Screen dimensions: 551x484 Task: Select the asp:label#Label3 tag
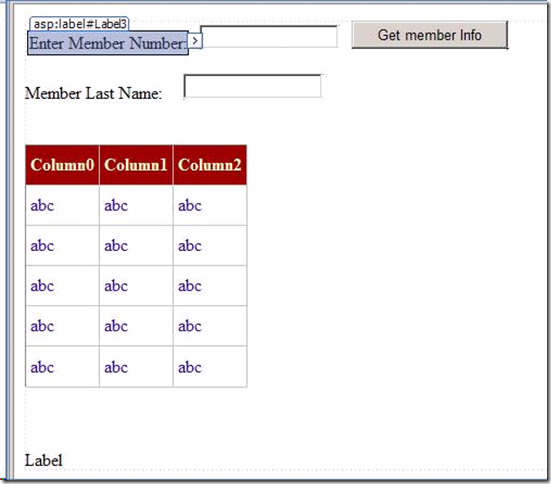point(79,24)
